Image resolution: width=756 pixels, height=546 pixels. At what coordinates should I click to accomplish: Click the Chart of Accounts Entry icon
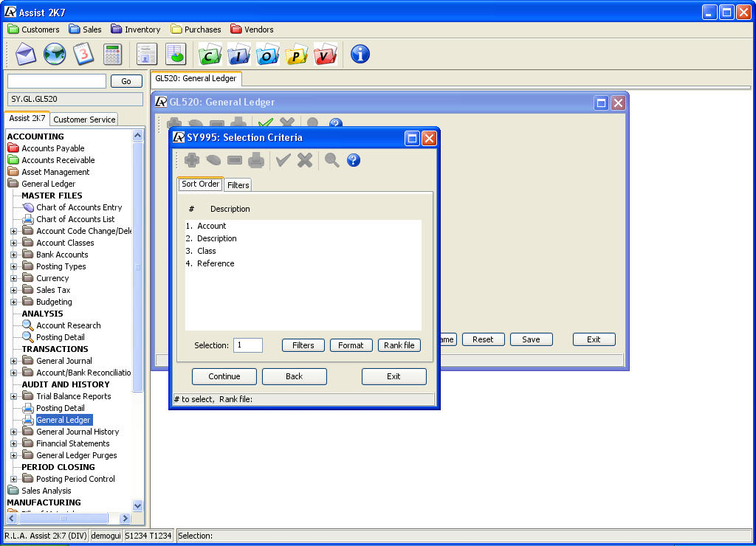[x=29, y=207]
